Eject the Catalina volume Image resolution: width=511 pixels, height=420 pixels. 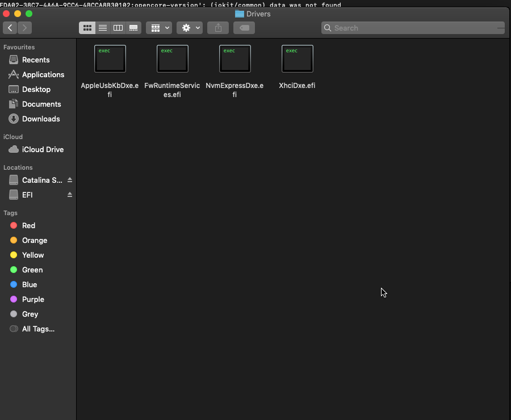[x=70, y=180]
